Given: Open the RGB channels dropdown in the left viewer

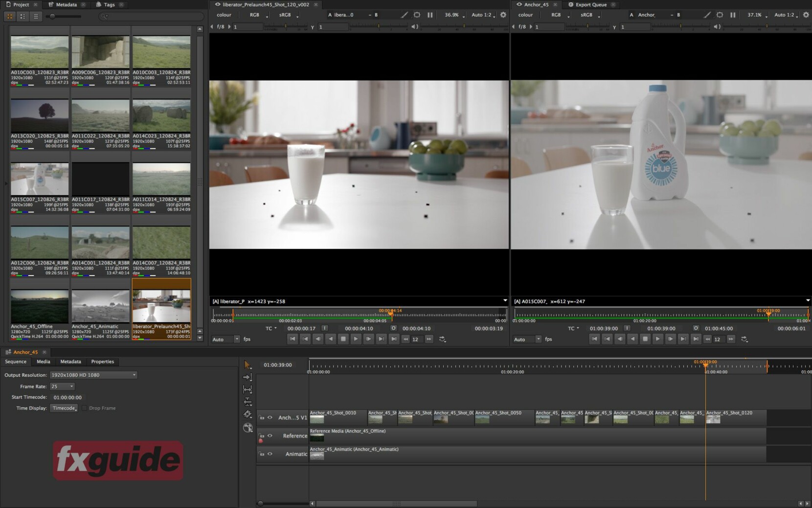Looking at the screenshot, I should 266,15.
